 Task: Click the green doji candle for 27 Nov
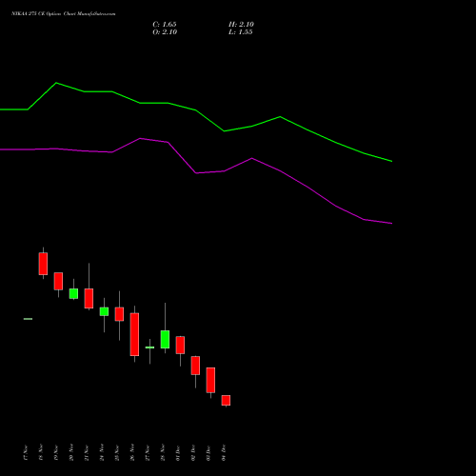(149, 347)
